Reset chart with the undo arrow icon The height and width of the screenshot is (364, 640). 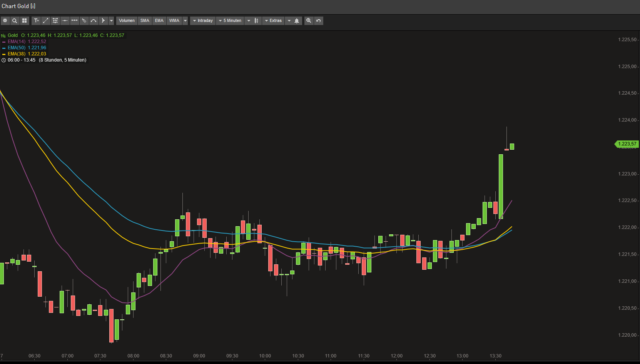pos(318,21)
